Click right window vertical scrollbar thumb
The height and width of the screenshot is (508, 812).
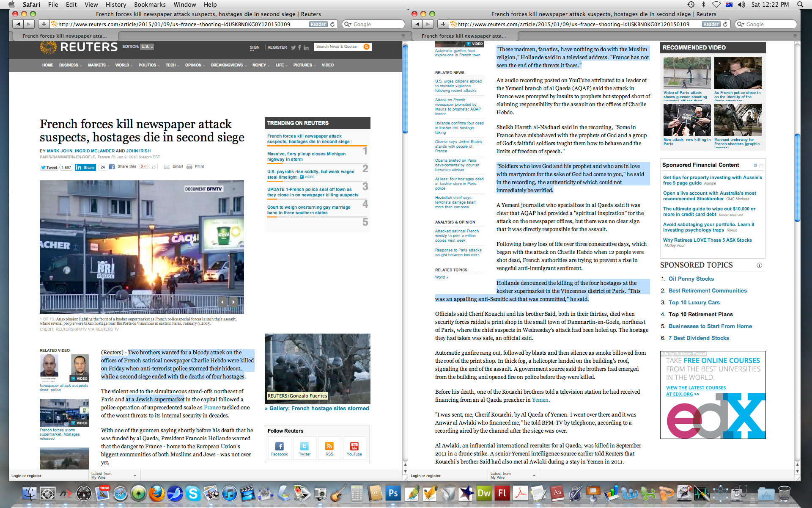[x=797, y=178]
